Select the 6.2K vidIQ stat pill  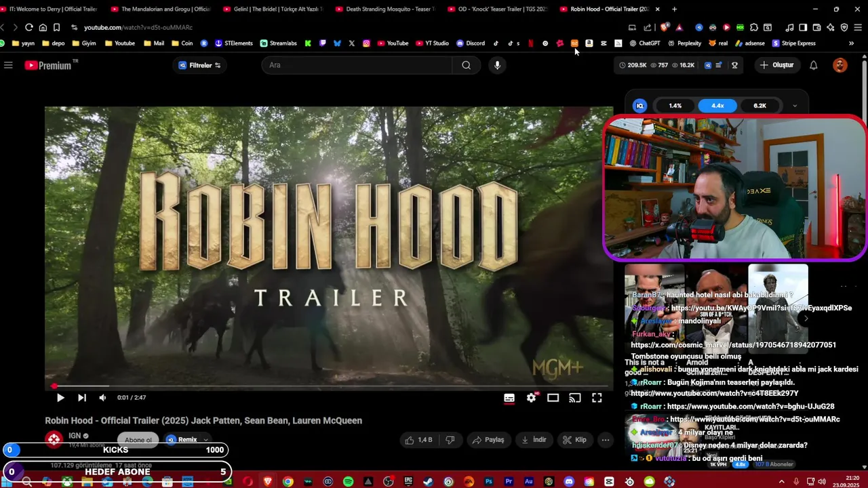pos(759,106)
